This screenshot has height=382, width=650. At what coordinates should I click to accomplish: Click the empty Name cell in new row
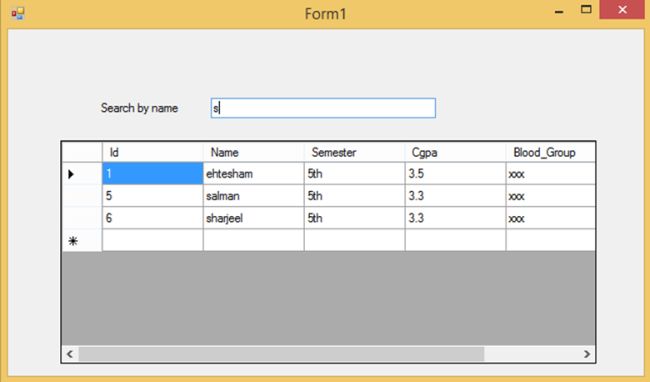[x=254, y=240]
